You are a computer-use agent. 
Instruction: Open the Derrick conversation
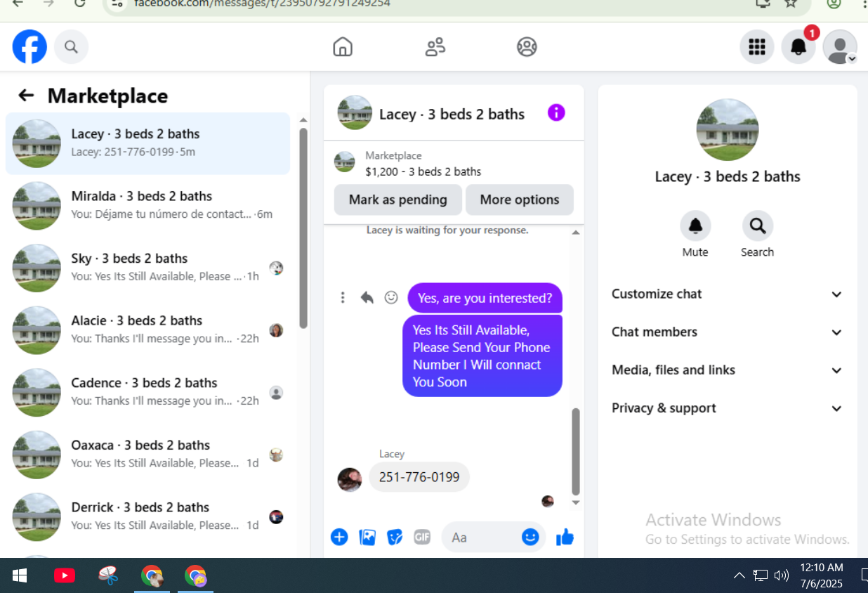[x=147, y=516]
